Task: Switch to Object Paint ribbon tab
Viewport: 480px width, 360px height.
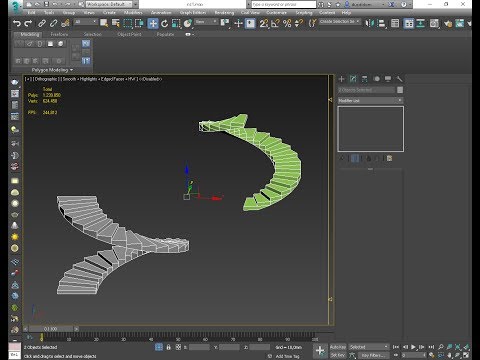Action: click(129, 34)
